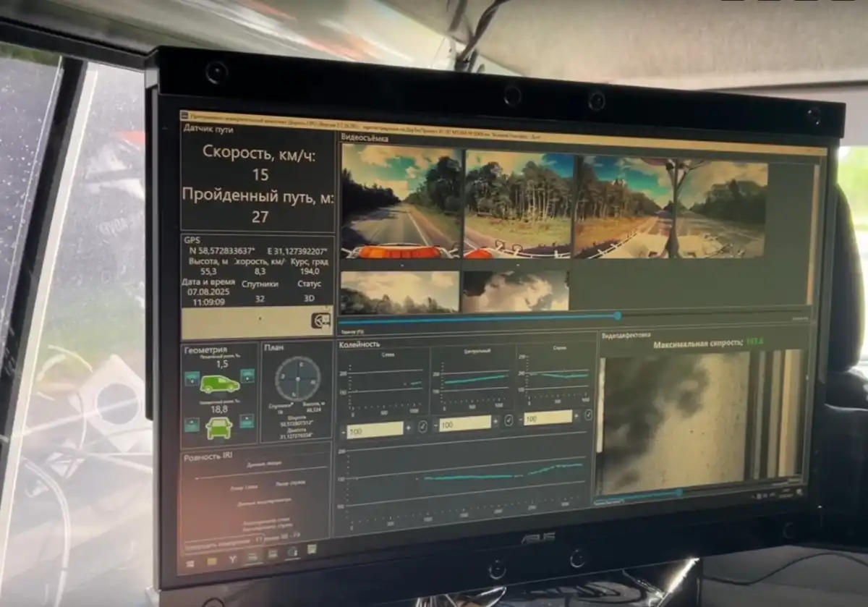
Task: Click the green front-view car icon
Action: click(218, 428)
